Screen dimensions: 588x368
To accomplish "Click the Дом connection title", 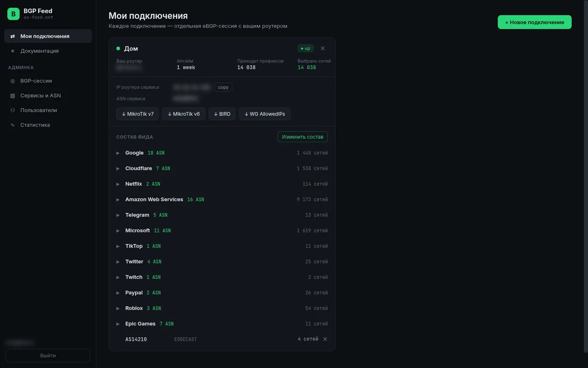I will click(x=131, y=48).
